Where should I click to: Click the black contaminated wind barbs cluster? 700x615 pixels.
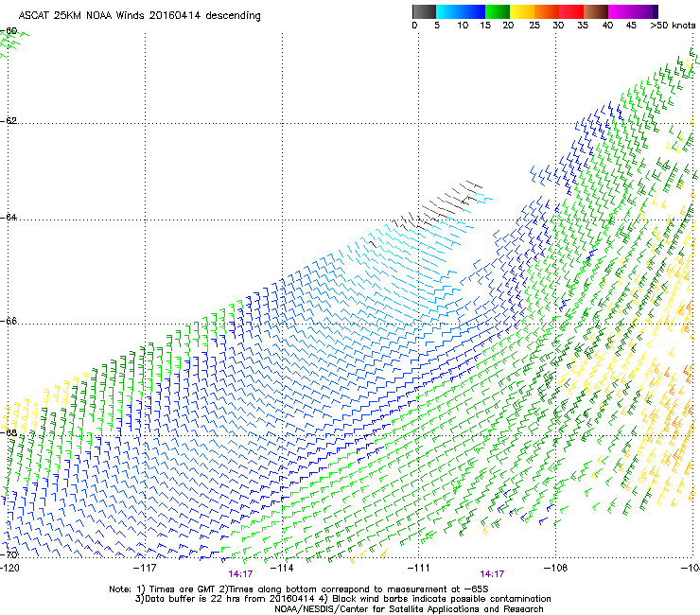click(435, 205)
